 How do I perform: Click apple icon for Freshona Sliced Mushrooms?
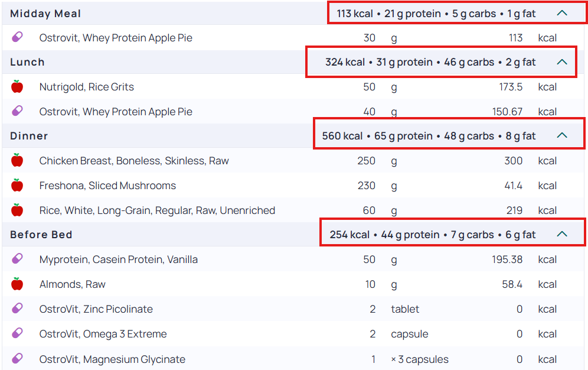(17, 185)
